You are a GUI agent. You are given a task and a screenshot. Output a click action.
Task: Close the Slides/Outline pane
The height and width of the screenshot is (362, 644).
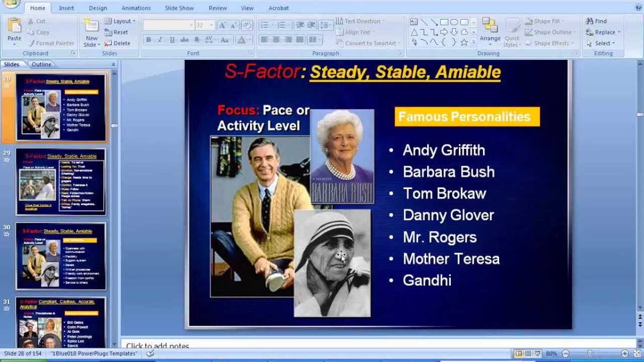113,64
